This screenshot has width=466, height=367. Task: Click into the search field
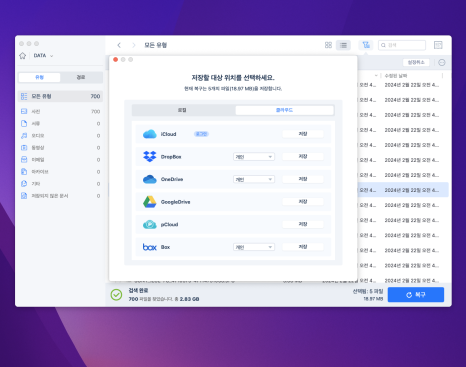[x=402, y=45]
